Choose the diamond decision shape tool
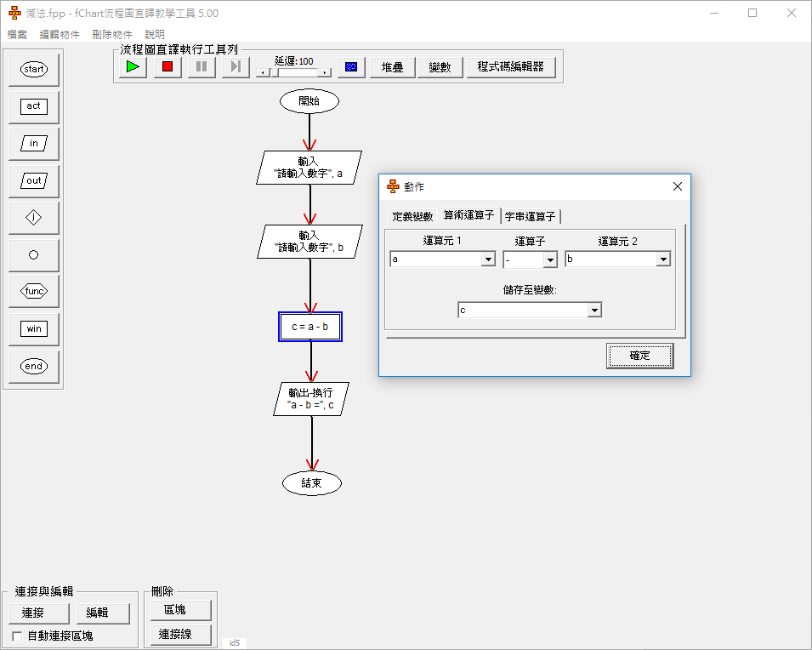Screen dimensions: 812x650 34,218
